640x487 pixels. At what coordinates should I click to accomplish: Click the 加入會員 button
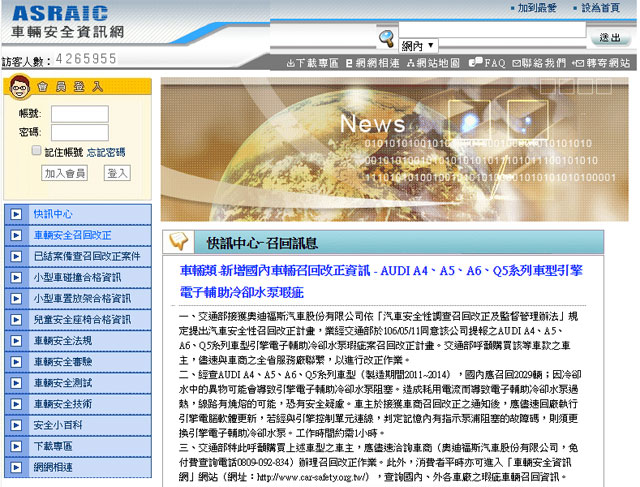coord(64,173)
